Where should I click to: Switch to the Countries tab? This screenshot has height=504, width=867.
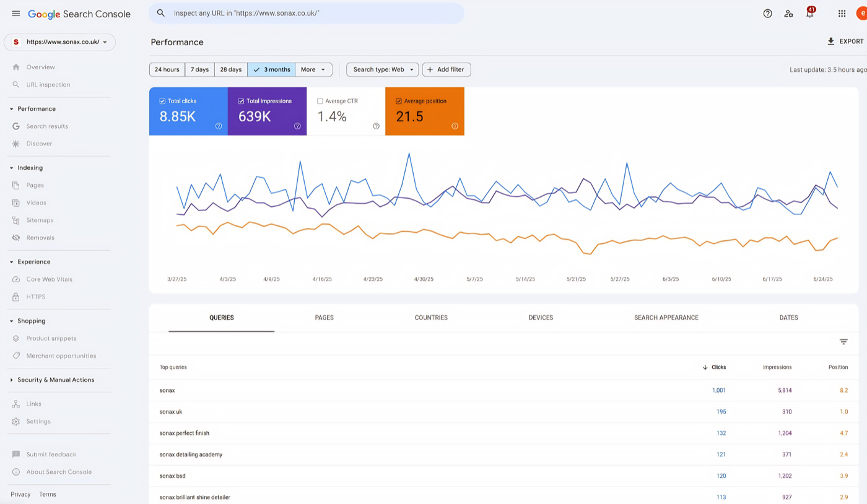(431, 318)
